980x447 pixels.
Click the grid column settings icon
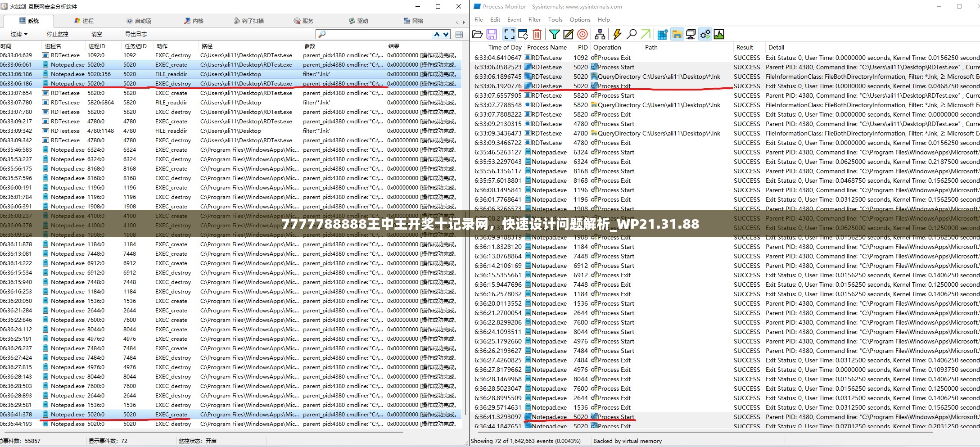coord(459,34)
